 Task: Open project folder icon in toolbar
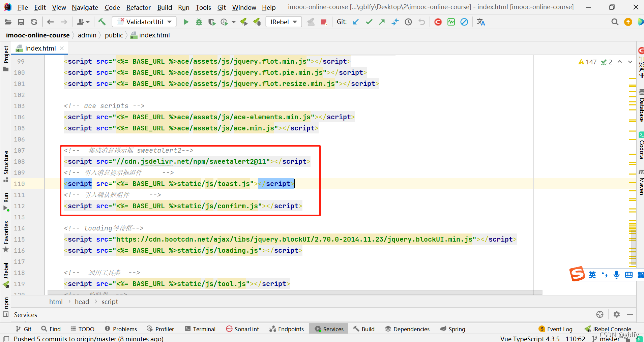tap(8, 22)
